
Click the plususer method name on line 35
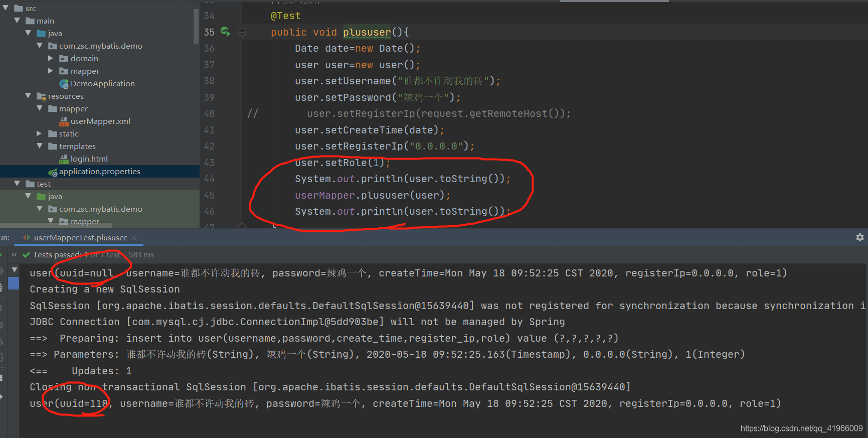pos(367,32)
